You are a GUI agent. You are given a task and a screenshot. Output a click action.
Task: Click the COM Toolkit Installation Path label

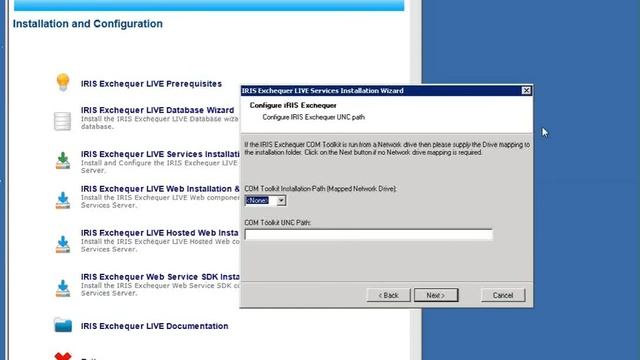[320, 189]
